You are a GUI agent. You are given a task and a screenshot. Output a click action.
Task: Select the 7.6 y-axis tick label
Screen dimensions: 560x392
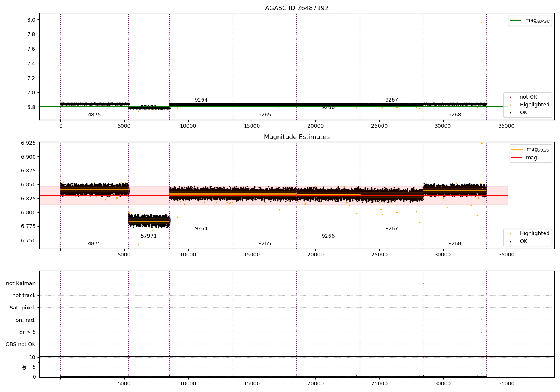pos(31,49)
